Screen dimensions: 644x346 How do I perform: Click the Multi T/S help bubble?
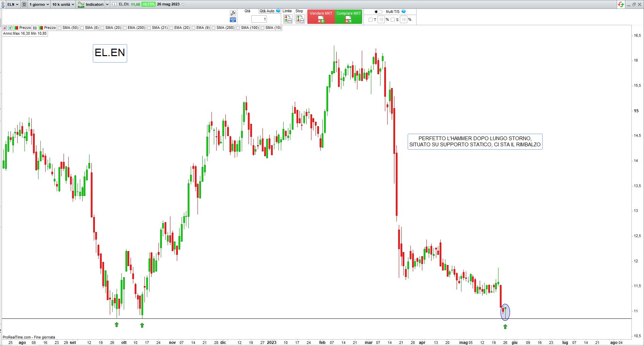coord(404,12)
